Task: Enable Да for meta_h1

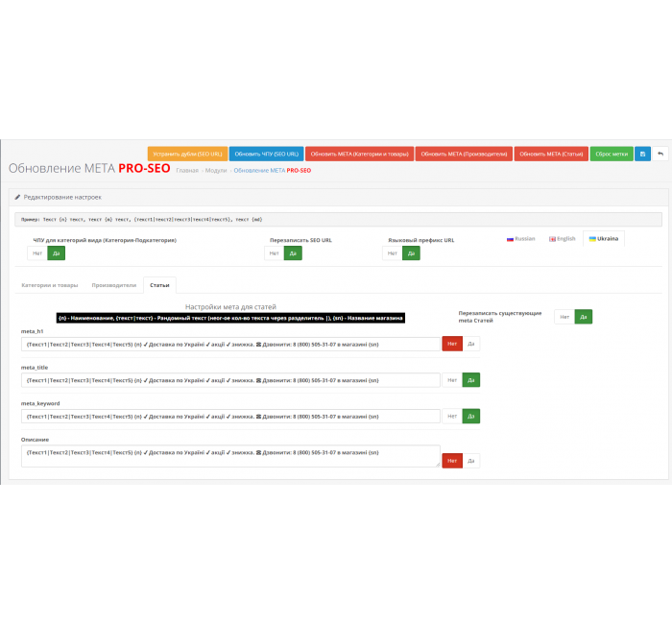Action: click(471, 344)
